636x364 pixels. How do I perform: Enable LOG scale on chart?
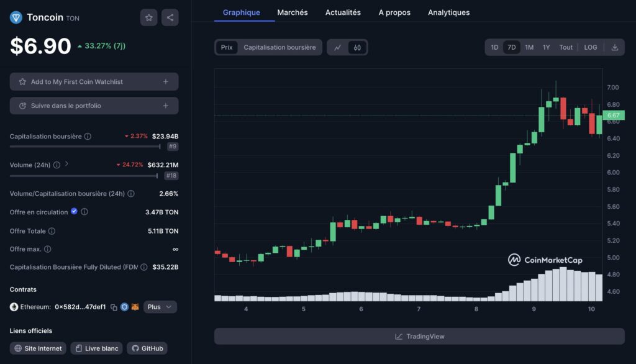point(590,47)
